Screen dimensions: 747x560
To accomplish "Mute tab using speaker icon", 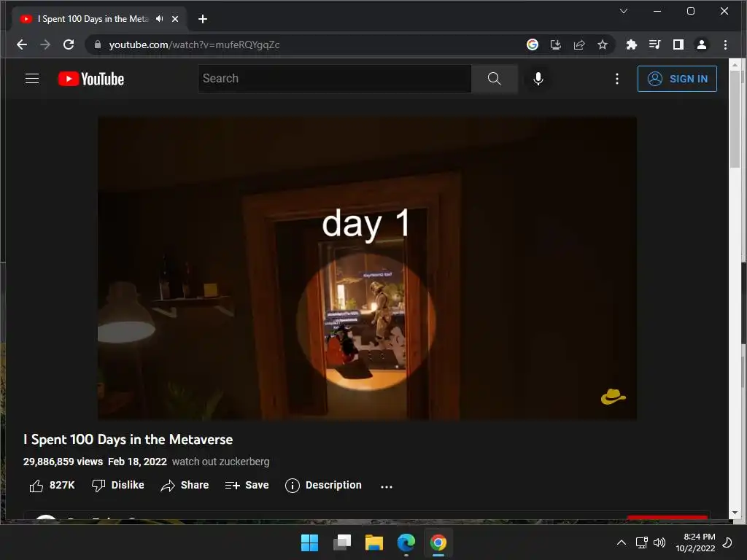I will pos(159,19).
